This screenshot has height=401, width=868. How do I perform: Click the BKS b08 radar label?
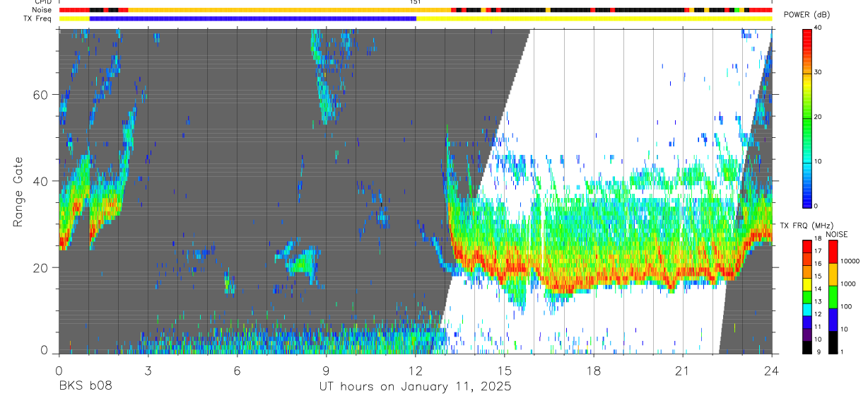[85, 387]
